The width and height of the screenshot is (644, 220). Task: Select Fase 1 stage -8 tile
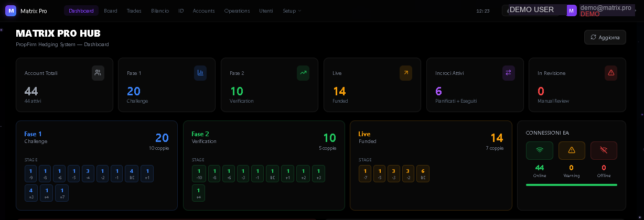click(46, 174)
